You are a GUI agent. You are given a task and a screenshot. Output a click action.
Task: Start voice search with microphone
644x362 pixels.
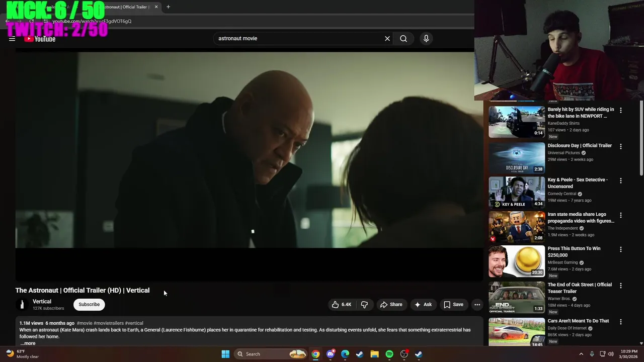[x=426, y=38]
